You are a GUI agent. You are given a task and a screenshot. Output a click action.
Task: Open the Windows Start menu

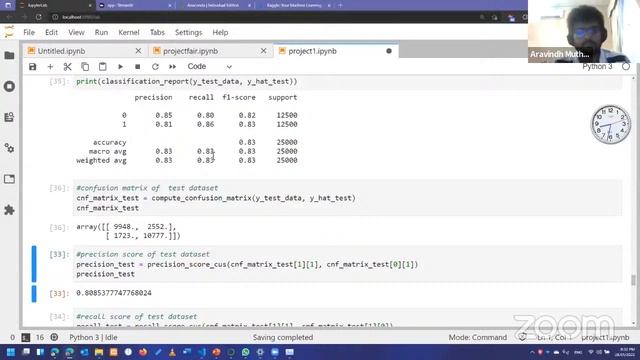pyautogui.click(x=11, y=352)
